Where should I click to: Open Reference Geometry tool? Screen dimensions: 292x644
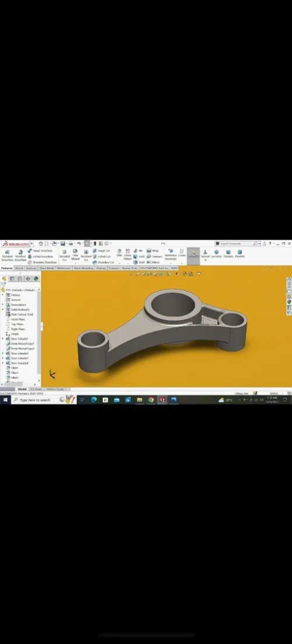171,255
